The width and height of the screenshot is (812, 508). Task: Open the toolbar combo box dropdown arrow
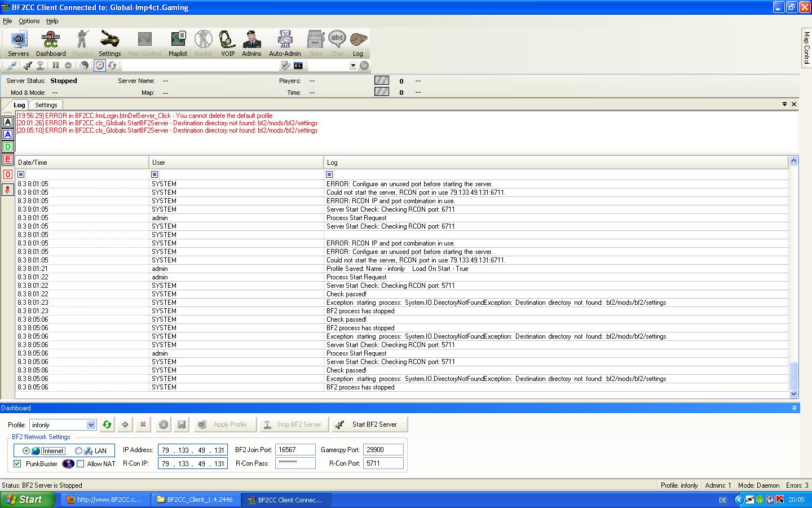(x=353, y=65)
